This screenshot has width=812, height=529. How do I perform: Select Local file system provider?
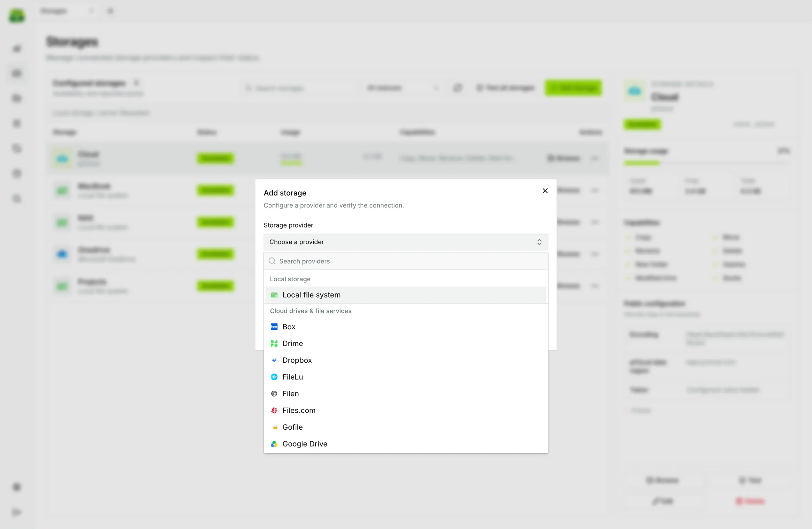tap(406, 295)
